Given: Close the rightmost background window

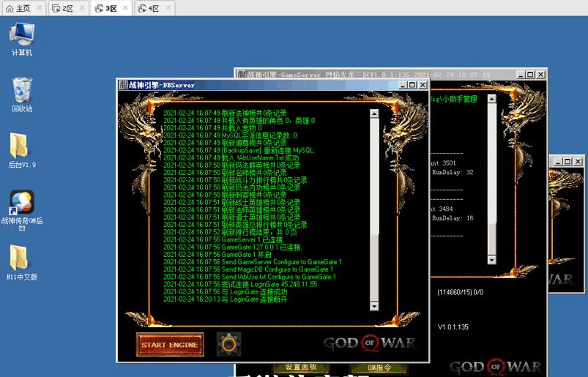Looking at the screenshot, I should 578,162.
